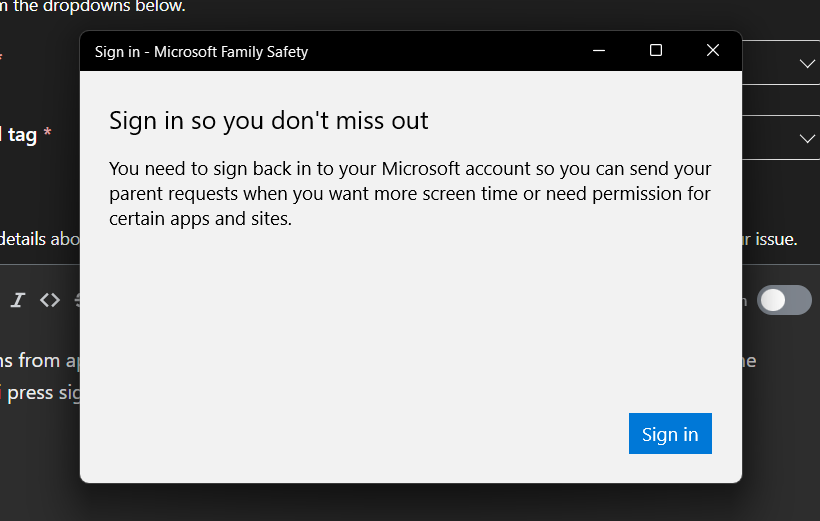Click the 'Sign in so you don't miss out' heading

(268, 120)
